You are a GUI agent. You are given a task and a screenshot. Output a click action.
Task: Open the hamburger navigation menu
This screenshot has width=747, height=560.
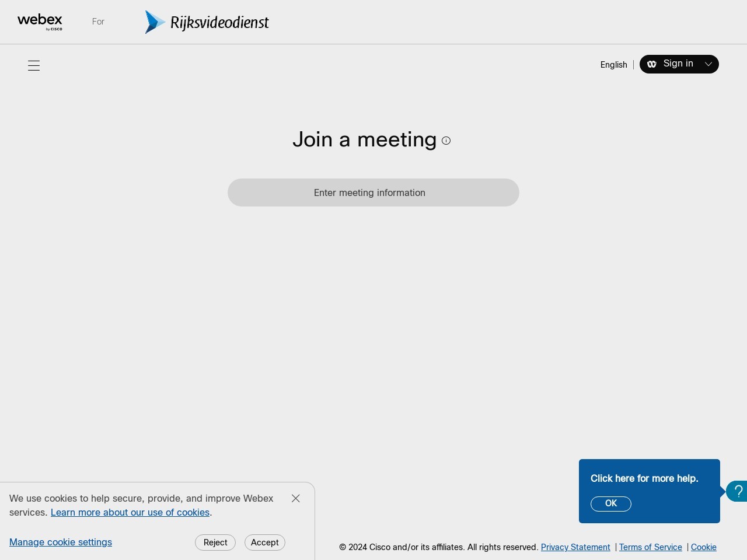(34, 65)
